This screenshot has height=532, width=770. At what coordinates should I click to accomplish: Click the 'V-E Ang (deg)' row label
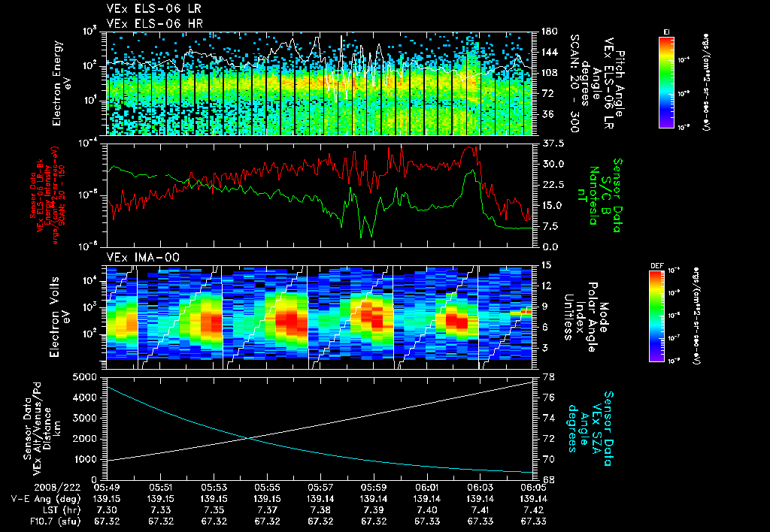click(x=45, y=499)
